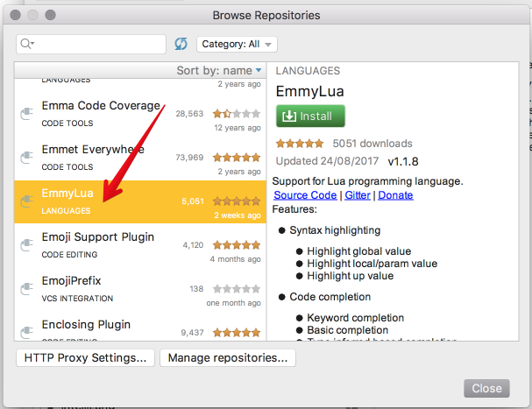Click the 4,120 downloads count
The height and width of the screenshot is (409, 532).
click(x=193, y=245)
